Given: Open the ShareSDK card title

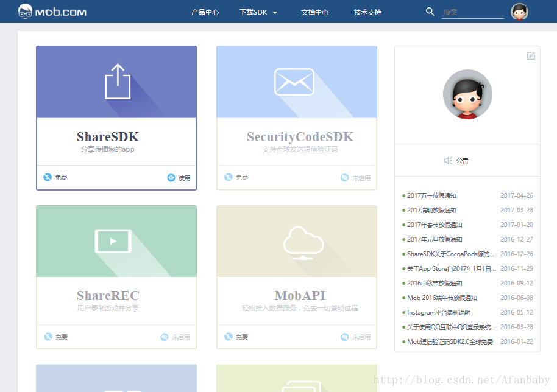Looking at the screenshot, I should tap(108, 136).
